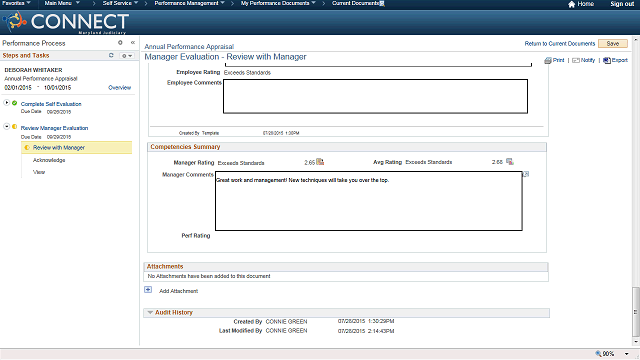Screen dimensions: 640x360
Task: Click Manager Evaluation - Review with Manager title
Action: 225,57
